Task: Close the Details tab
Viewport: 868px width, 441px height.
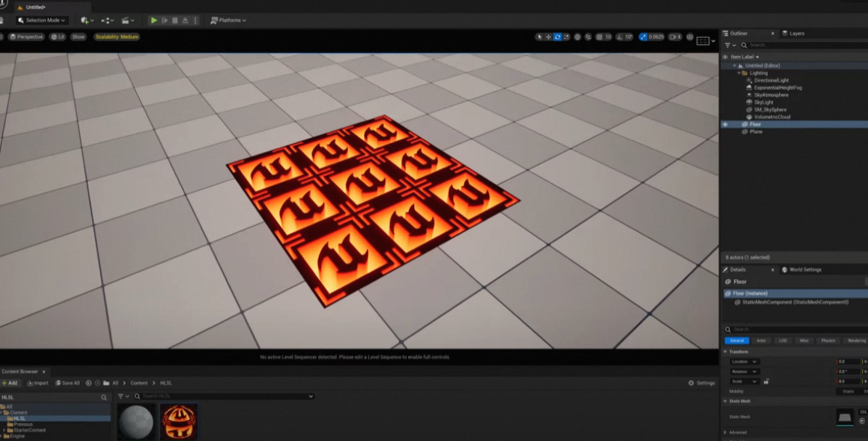Action: pyautogui.click(x=773, y=270)
